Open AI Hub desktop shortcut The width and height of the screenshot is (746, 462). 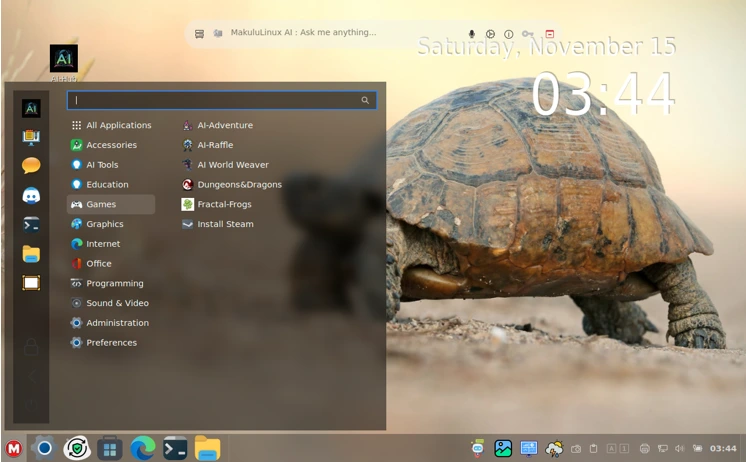[x=64, y=62]
